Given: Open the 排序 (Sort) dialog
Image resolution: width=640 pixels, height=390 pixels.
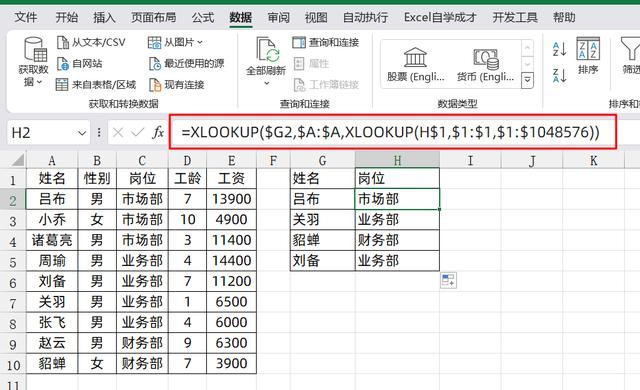Looking at the screenshot, I should (588, 55).
